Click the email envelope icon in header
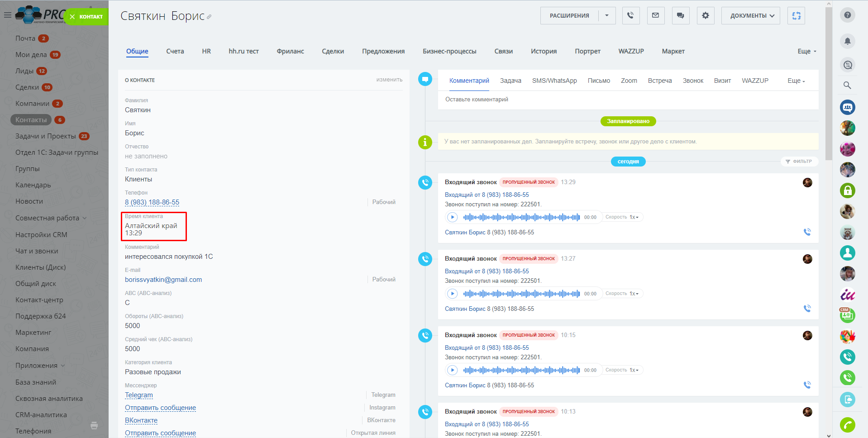The width and height of the screenshot is (868, 438). coord(655,16)
